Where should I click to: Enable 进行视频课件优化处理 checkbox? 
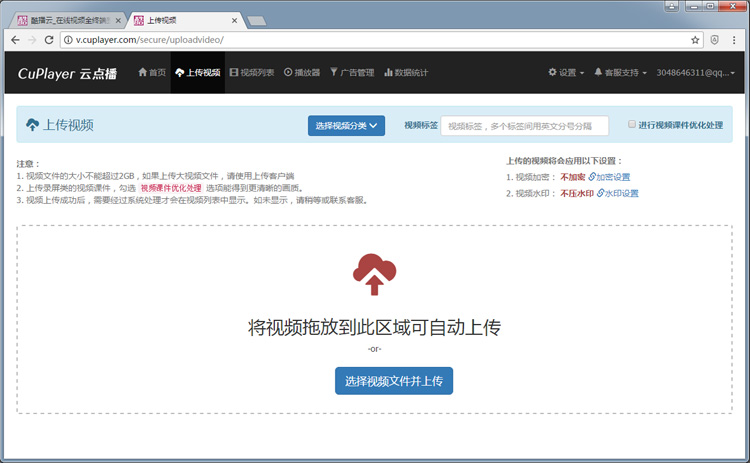pyautogui.click(x=632, y=125)
